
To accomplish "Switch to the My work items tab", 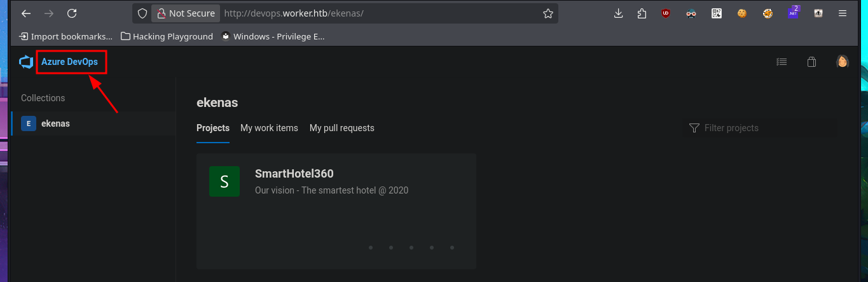I will [x=269, y=128].
